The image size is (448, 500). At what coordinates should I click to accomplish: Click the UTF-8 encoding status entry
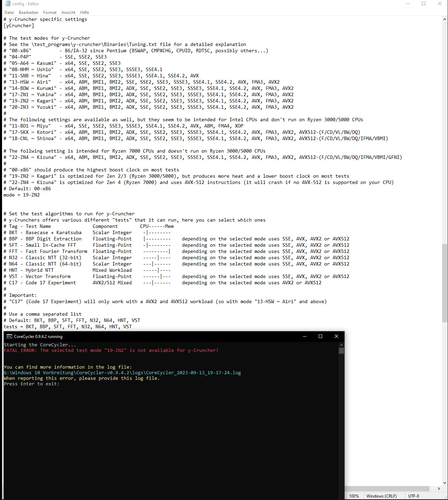tap(413, 496)
